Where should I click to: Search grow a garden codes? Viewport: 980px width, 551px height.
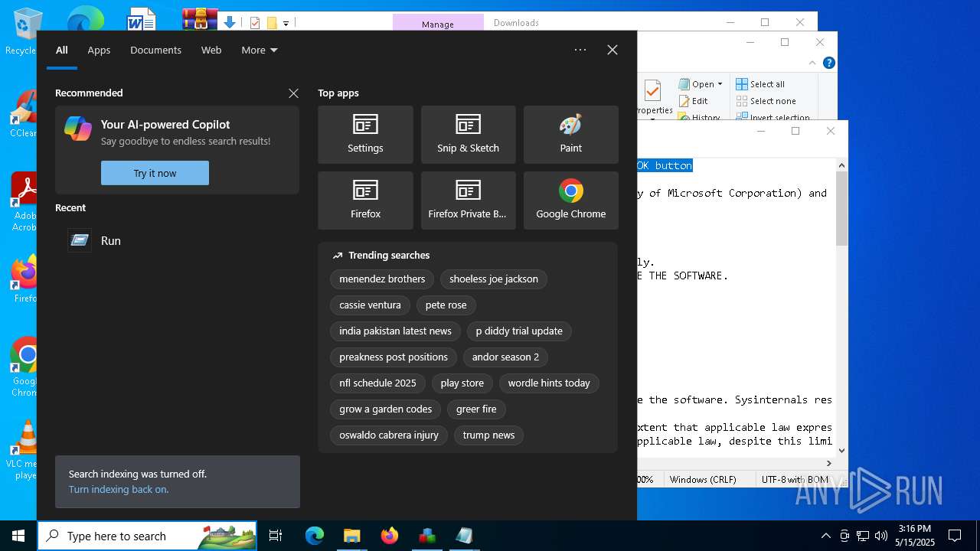(386, 409)
